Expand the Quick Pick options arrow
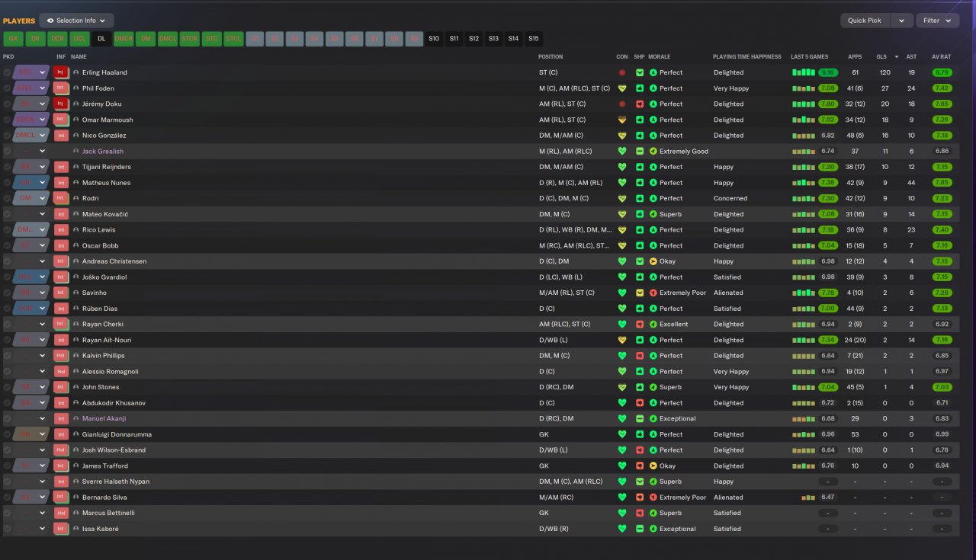The width and height of the screenshot is (976, 560). [x=901, y=21]
